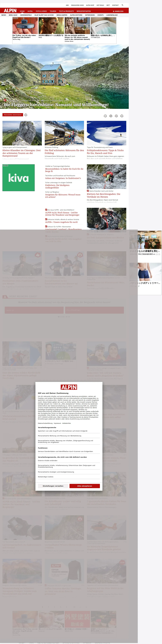Click HEFT link in top bar

(x=108, y=5)
